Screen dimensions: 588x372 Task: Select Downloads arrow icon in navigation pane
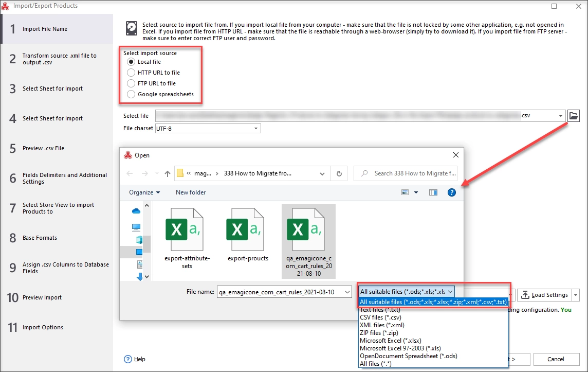tap(139, 277)
